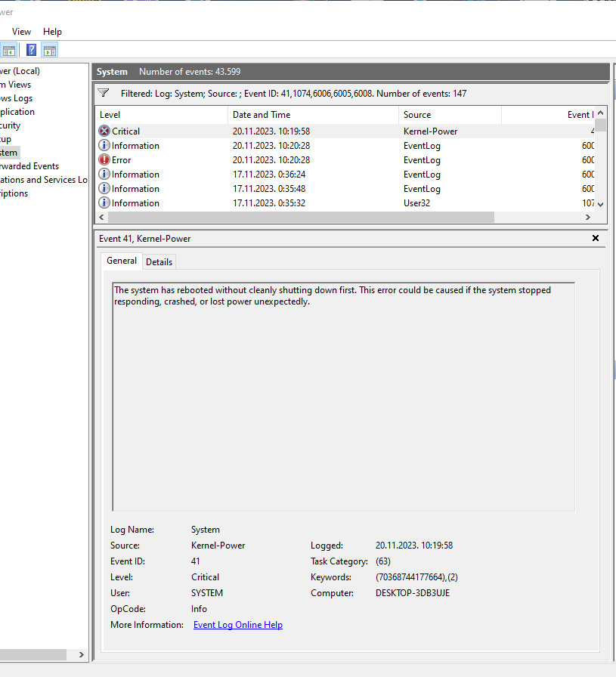The image size is (616, 677).
Task: Click the OpCode value Info
Action: [x=199, y=609]
